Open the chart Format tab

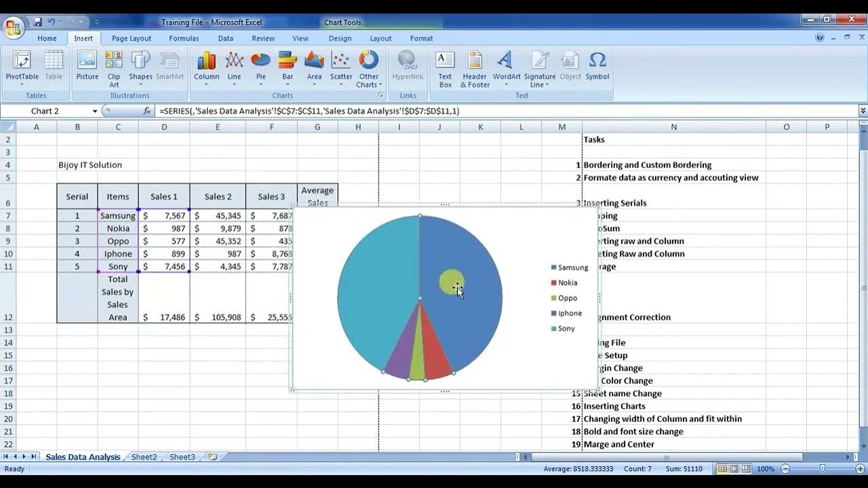click(421, 39)
